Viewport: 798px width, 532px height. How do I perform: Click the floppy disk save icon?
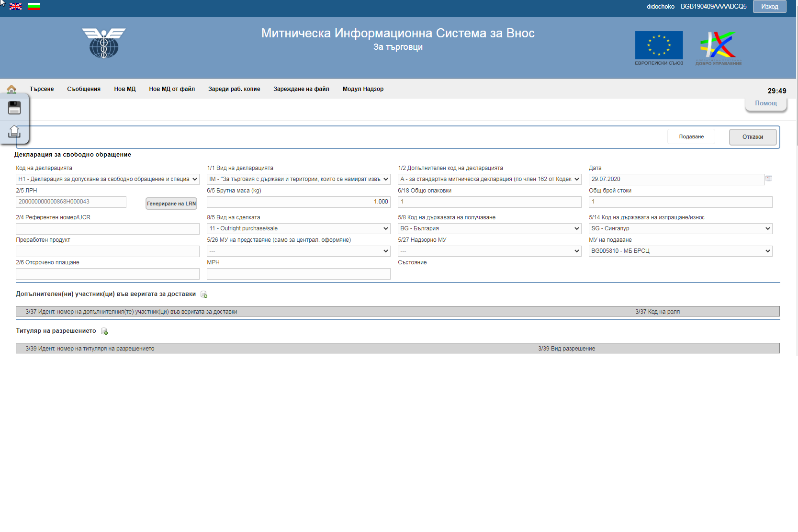14,108
